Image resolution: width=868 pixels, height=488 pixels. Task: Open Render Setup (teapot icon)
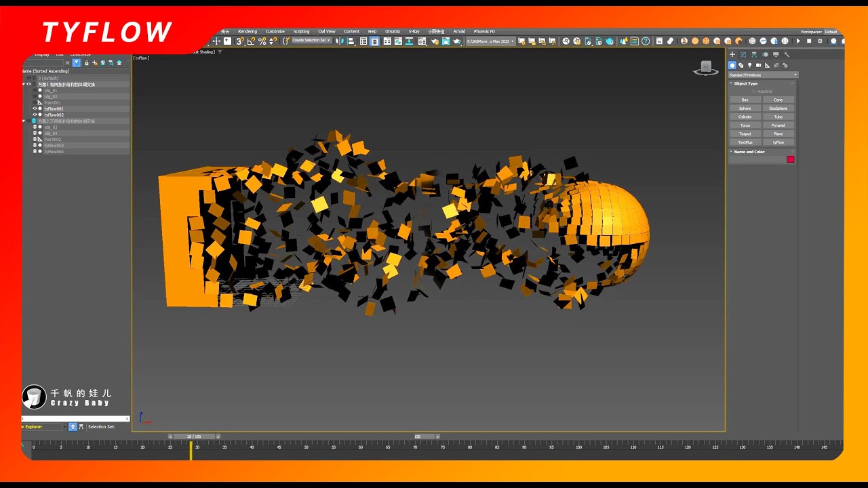coord(435,41)
